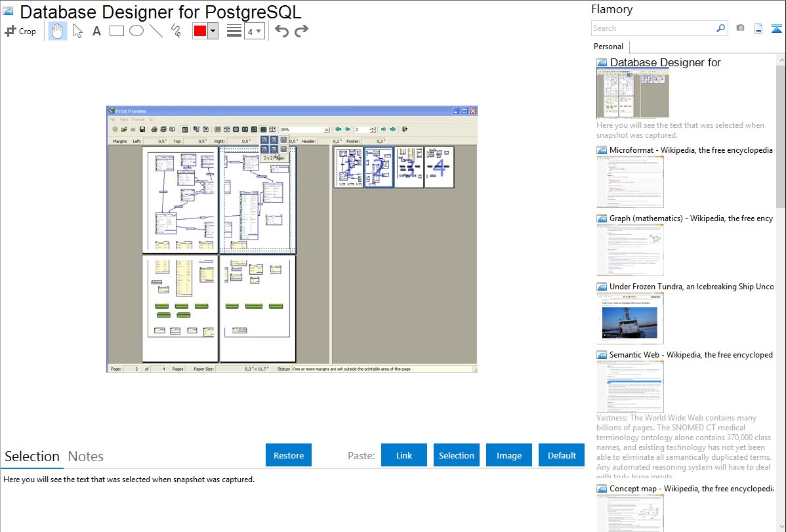Choose the arrow pointer tool

coord(77,31)
